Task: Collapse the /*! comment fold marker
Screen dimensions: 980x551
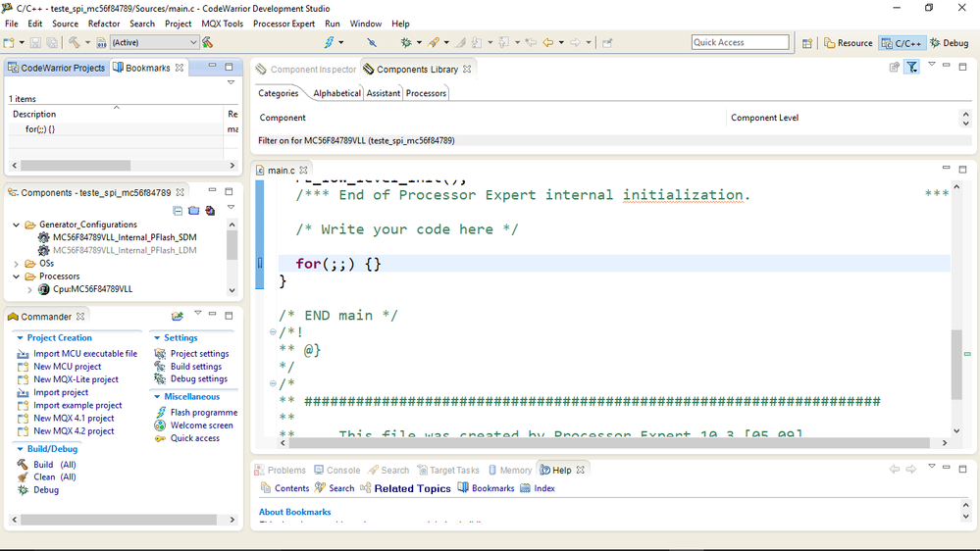Action: pyautogui.click(x=273, y=331)
